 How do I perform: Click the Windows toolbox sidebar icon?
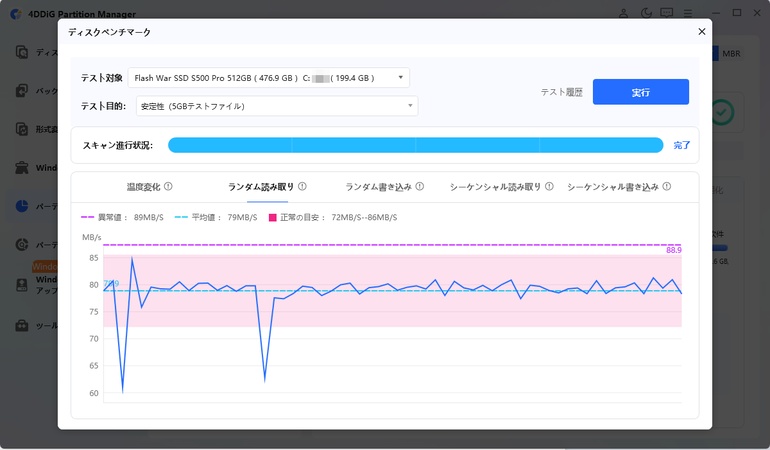click(x=22, y=168)
